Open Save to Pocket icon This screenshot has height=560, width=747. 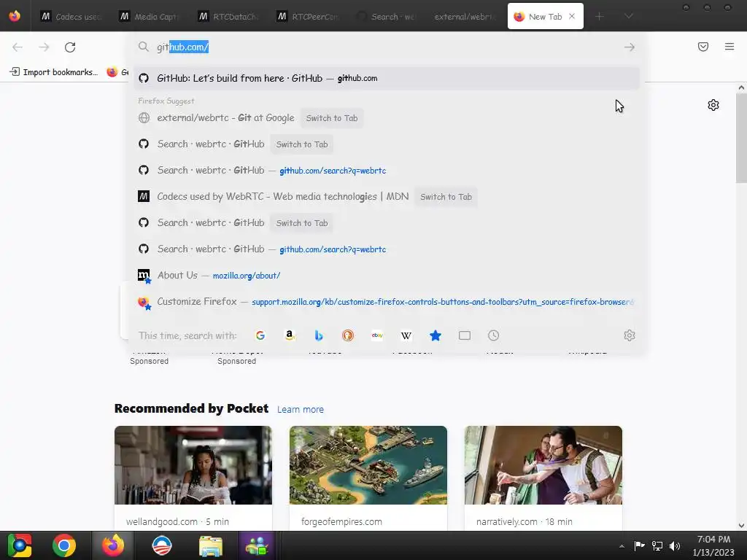703,47
